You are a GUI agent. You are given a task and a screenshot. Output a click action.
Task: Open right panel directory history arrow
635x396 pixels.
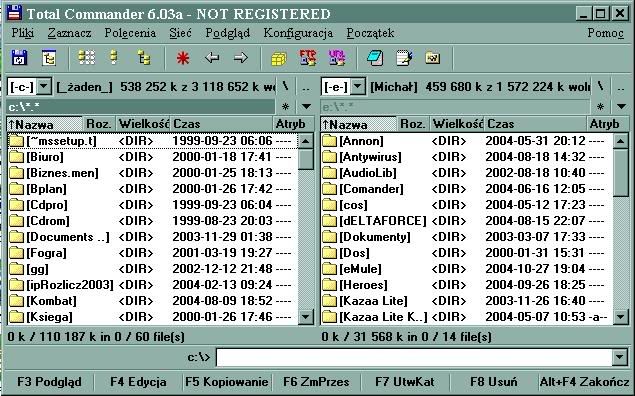[x=621, y=107]
